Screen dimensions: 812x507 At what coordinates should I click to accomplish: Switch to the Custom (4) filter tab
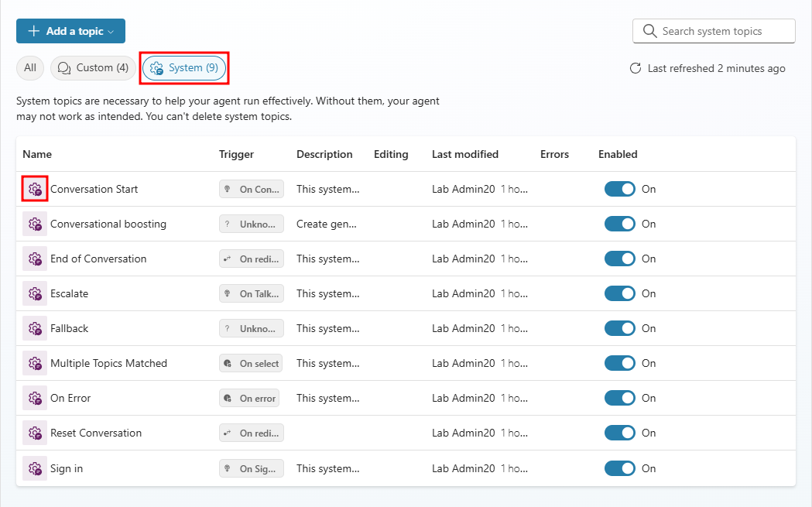[93, 68]
